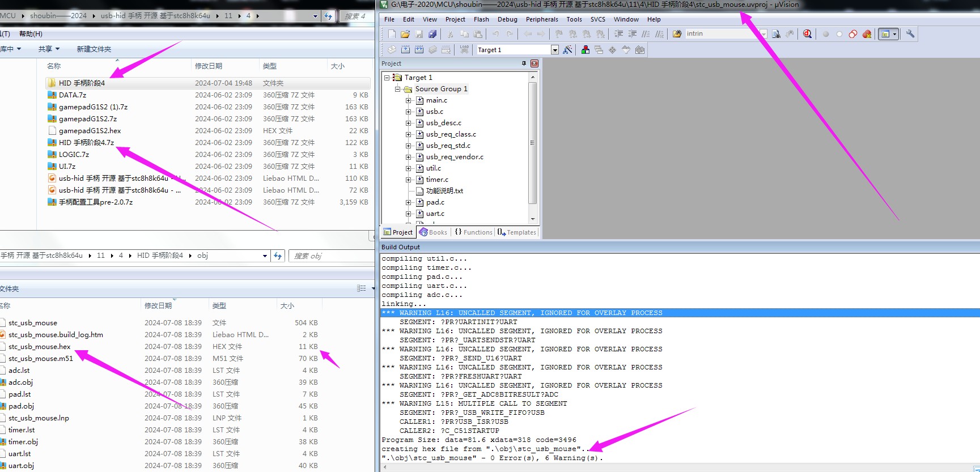Screen dimensions: 980x472
Task: Open the Project menu in µVision
Action: (x=455, y=19)
